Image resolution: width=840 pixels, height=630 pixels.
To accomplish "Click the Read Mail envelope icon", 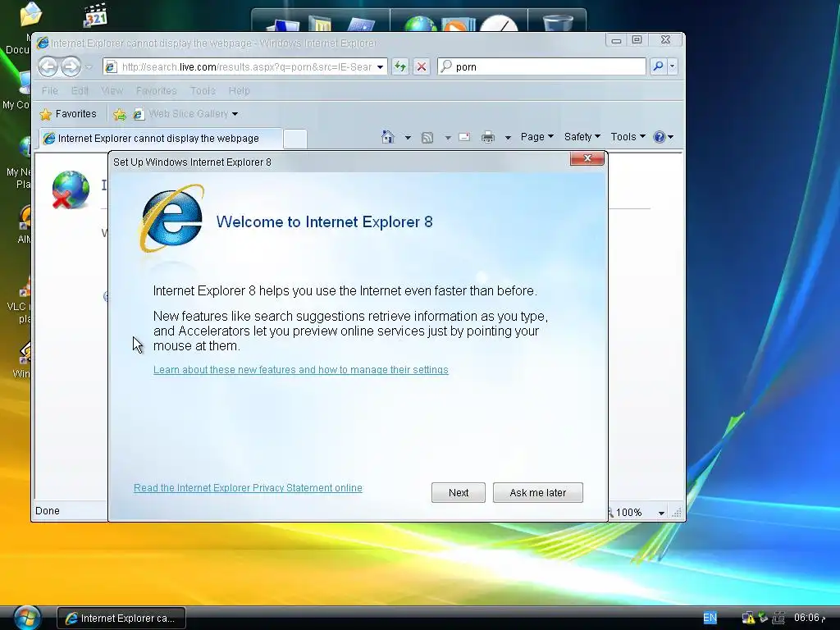I will pos(464,137).
